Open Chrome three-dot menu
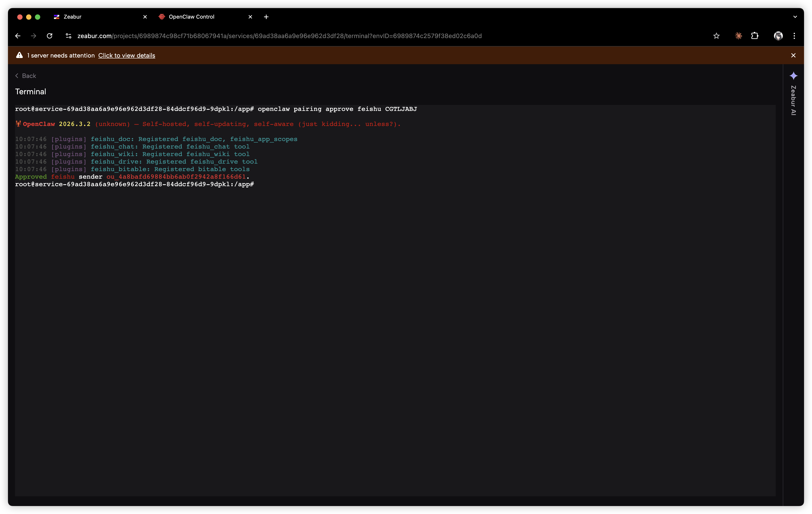 pos(794,36)
